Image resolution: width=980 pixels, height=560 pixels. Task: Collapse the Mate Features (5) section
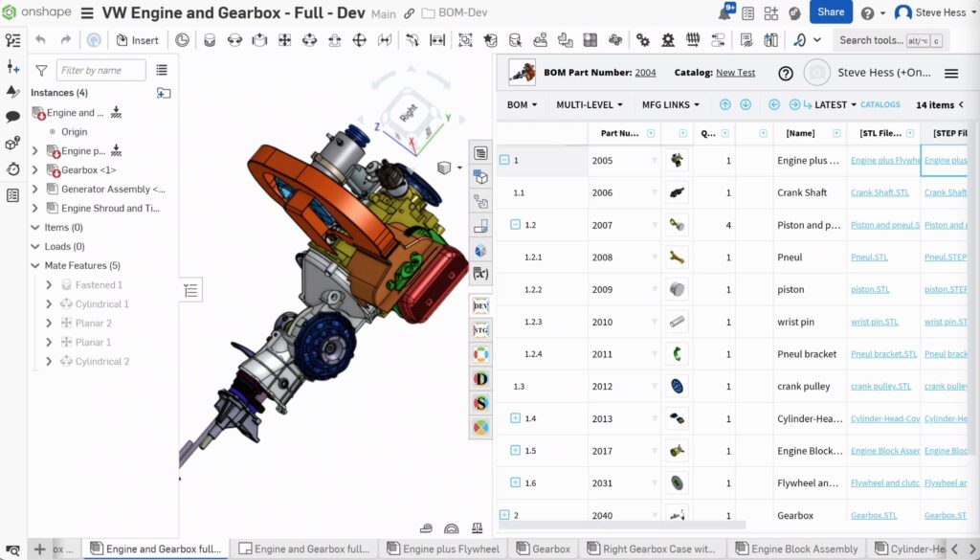coord(35,265)
